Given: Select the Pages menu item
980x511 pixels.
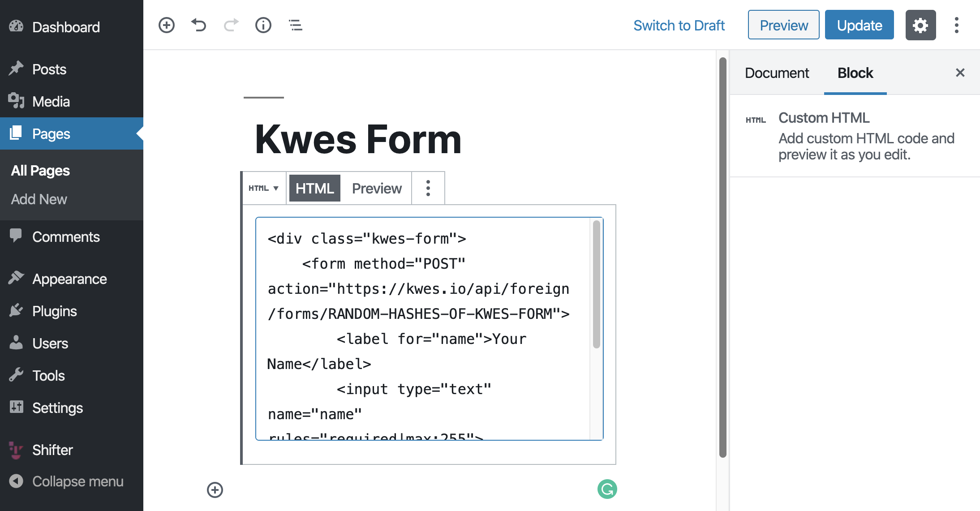Looking at the screenshot, I should [x=72, y=133].
